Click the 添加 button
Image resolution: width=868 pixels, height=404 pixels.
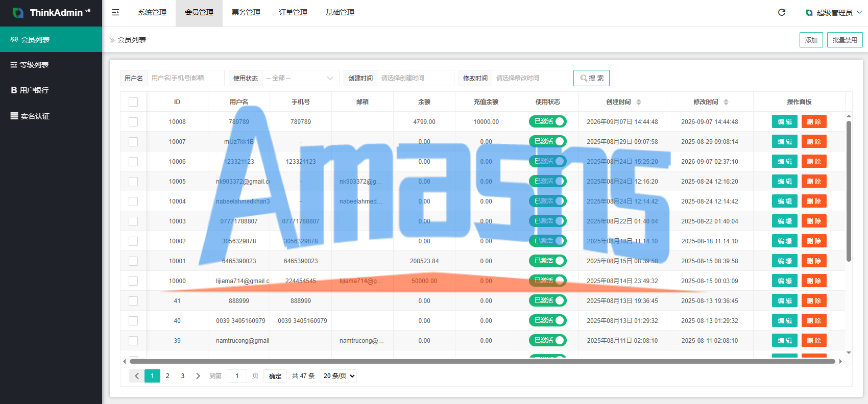point(811,40)
